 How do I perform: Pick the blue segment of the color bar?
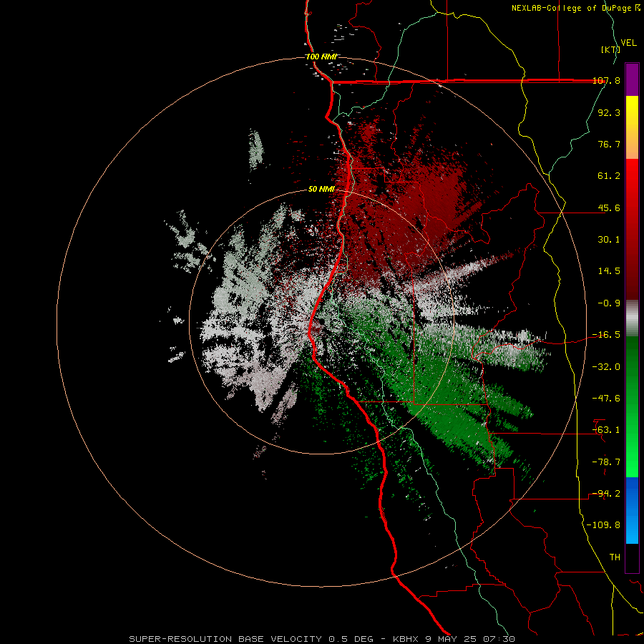click(632, 510)
